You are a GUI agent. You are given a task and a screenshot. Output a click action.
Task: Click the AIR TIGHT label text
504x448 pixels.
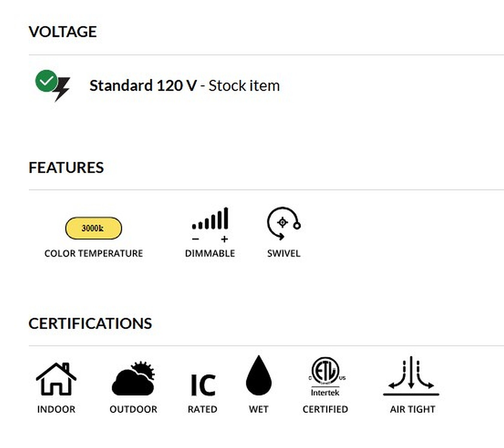coord(413,409)
